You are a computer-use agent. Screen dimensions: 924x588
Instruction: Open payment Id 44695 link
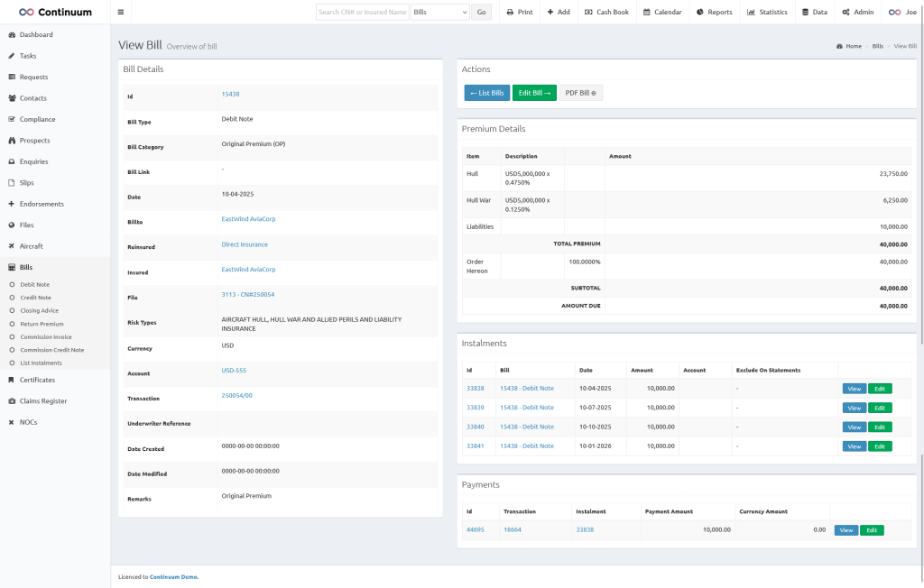click(475, 529)
